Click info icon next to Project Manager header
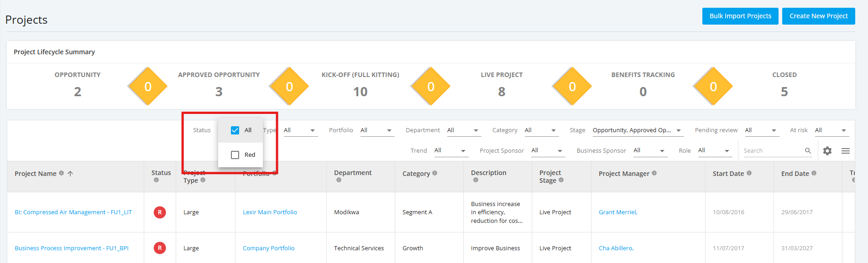 (x=654, y=173)
